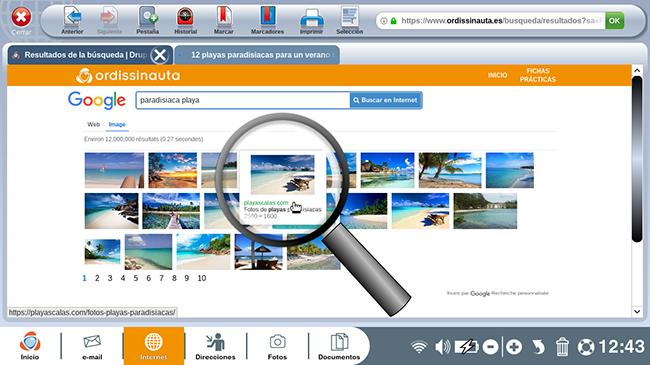The width and height of the screenshot is (650, 365).
Task: Click the ordissinauta logo
Action: click(128, 75)
